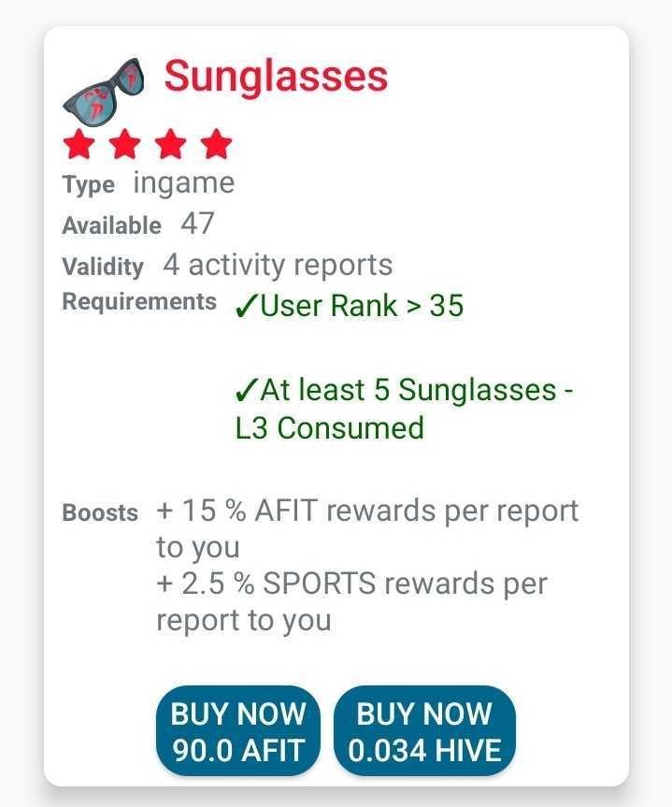Select the second red rating star
Screen dimensions: 672x807
125,144
